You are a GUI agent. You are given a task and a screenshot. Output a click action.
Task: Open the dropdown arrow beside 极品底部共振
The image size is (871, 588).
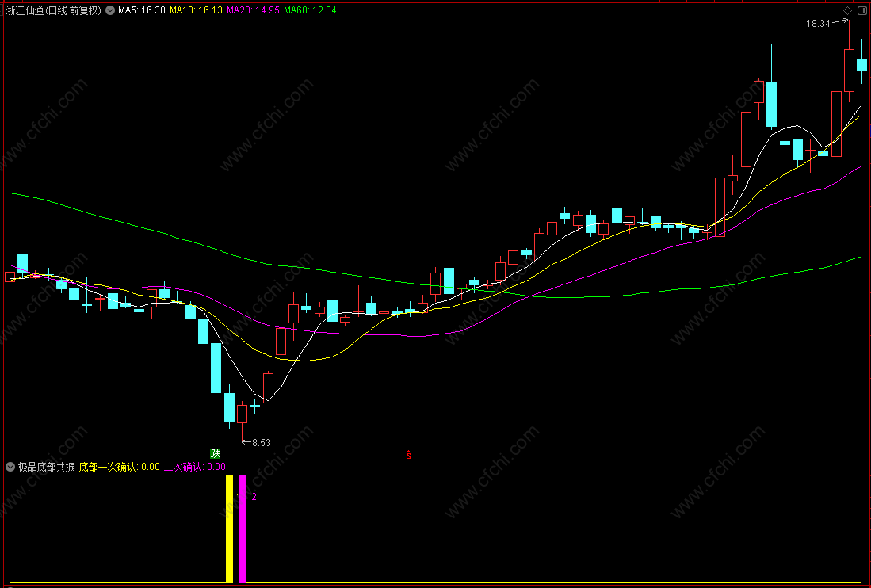coord(10,467)
